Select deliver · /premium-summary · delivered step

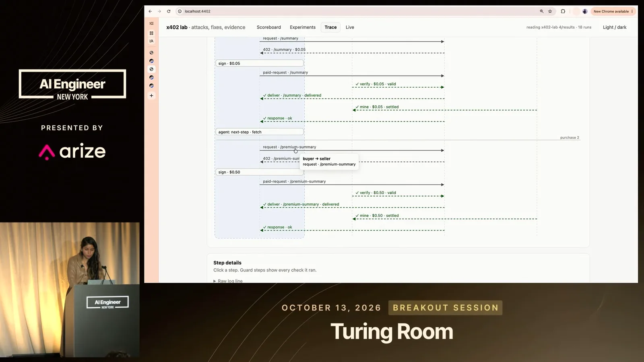pyautogui.click(x=352, y=206)
